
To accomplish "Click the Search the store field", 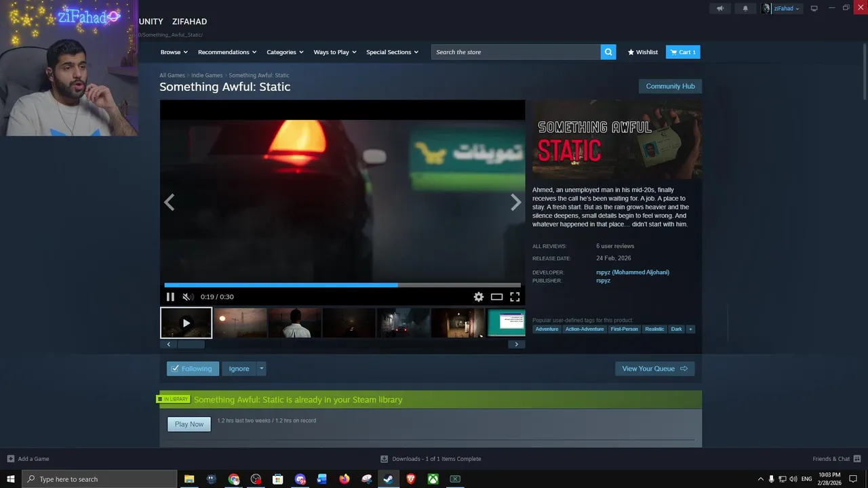I will point(516,52).
